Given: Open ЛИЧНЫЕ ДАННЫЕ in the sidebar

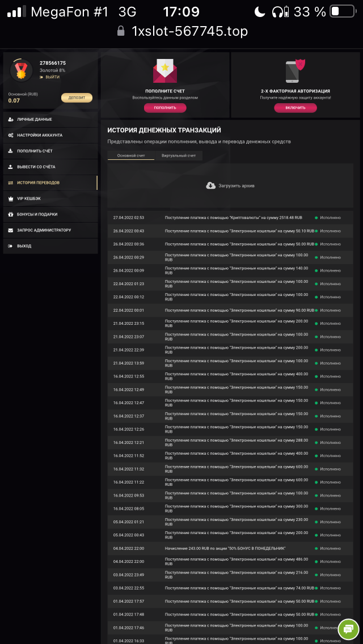Looking at the screenshot, I should [35, 119].
